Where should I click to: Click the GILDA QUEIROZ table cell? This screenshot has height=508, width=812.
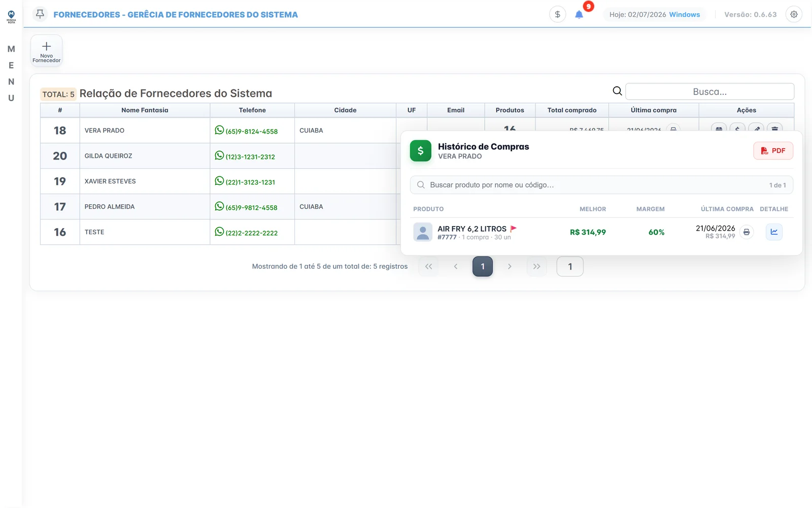click(x=145, y=156)
